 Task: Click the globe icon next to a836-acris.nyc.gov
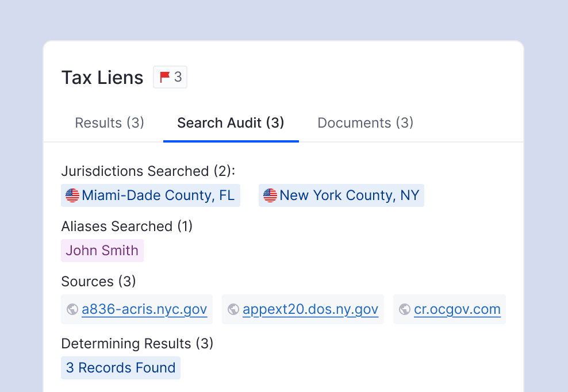pyautogui.click(x=72, y=309)
